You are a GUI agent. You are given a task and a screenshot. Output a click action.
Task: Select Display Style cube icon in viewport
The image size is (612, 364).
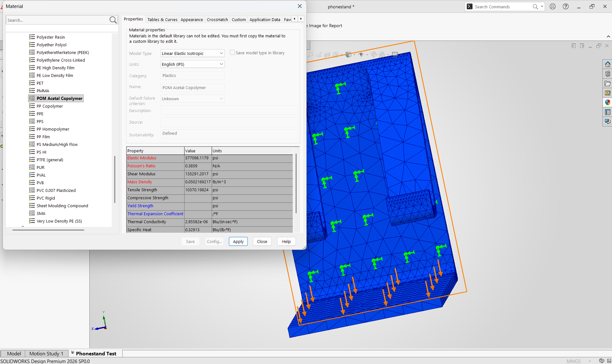tap(349, 55)
